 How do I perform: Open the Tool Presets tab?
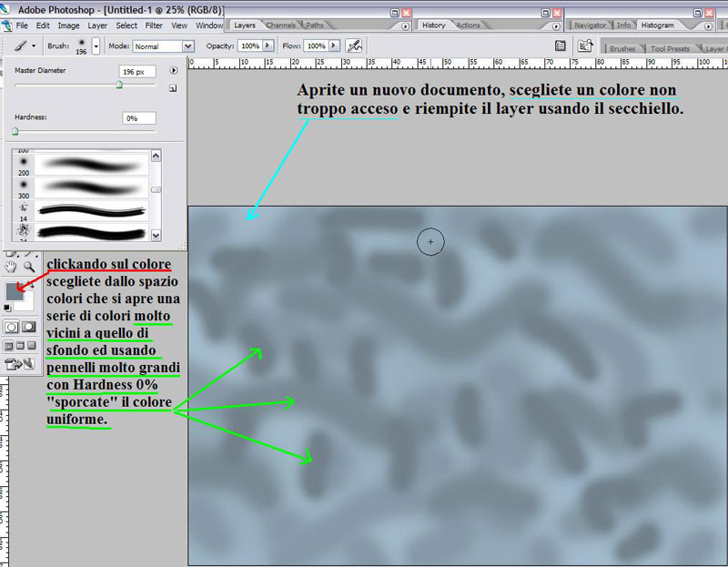tap(670, 49)
